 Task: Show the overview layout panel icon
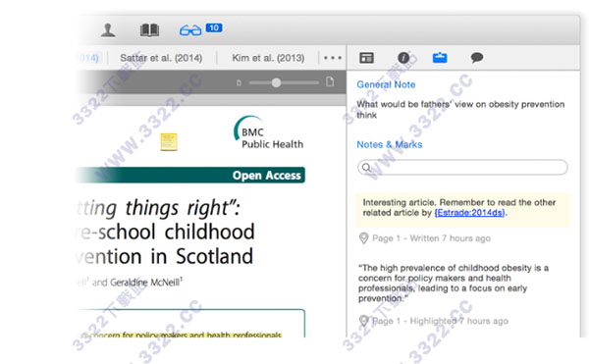click(x=366, y=58)
